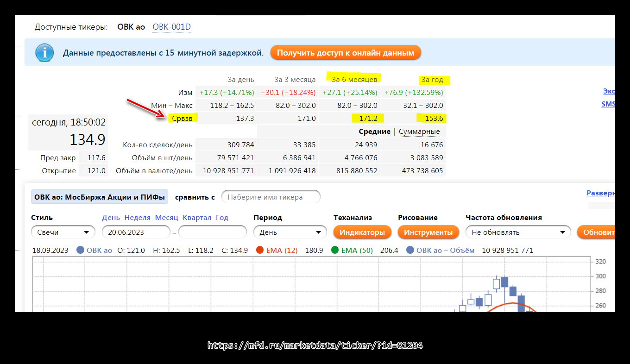Click the 'Изм' row label
Image resolution: width=630 pixels, height=364 pixels.
(185, 93)
